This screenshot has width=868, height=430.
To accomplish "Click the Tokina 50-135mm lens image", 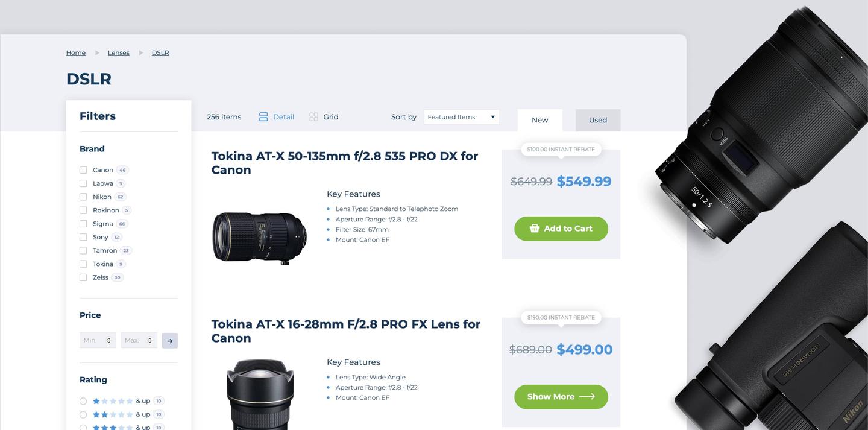I will point(260,238).
